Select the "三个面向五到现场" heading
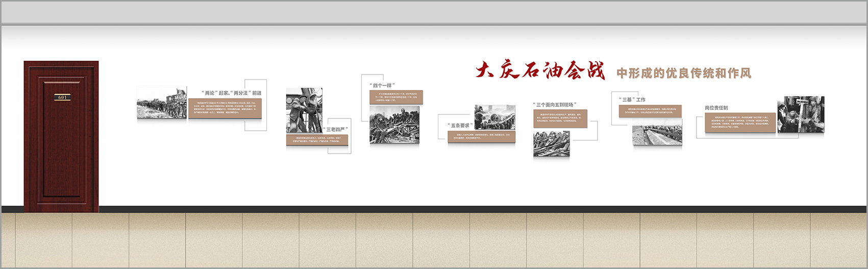 tap(555, 105)
